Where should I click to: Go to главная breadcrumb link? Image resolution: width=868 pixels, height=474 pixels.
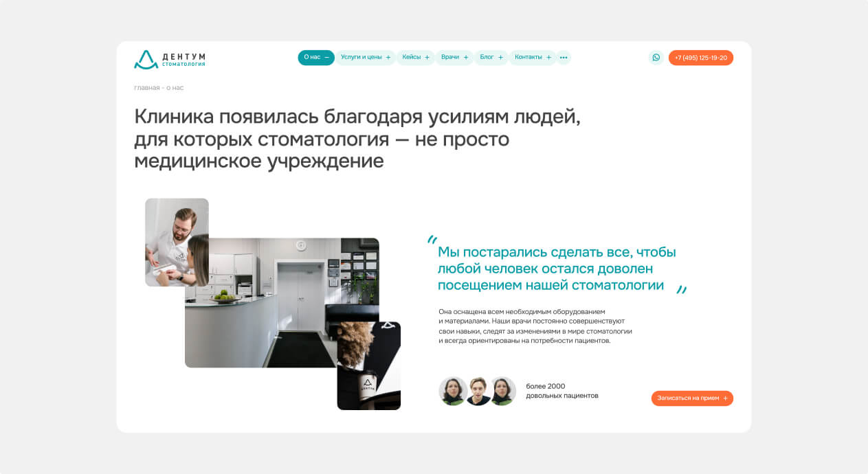(146, 88)
